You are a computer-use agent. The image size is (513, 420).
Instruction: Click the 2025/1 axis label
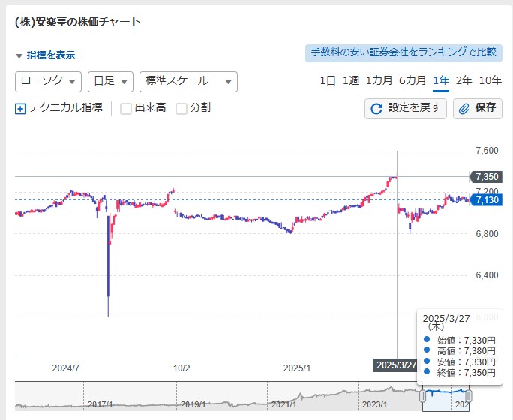[x=297, y=368]
